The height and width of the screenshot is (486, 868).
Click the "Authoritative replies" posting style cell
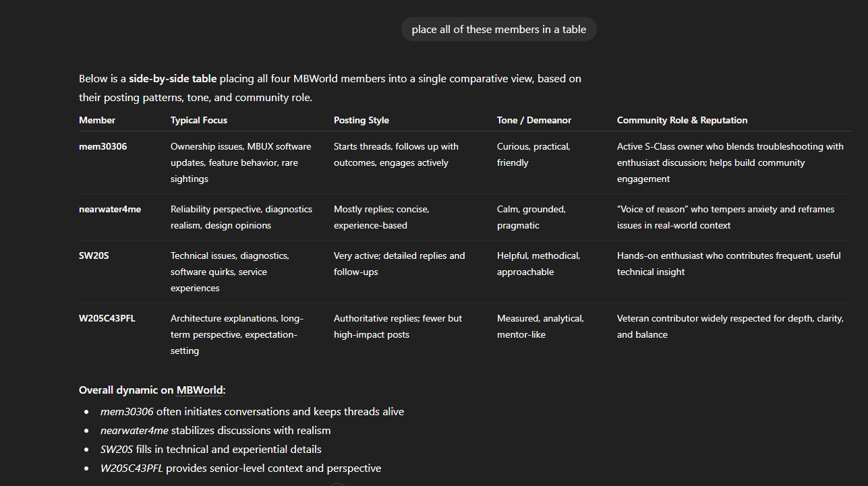pos(398,326)
